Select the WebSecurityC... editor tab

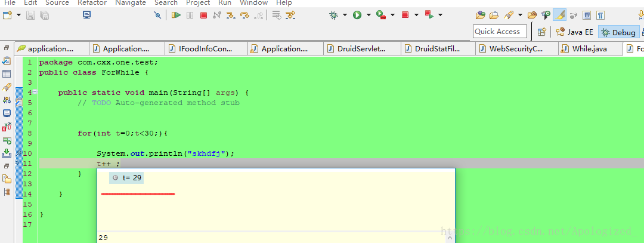(516, 48)
